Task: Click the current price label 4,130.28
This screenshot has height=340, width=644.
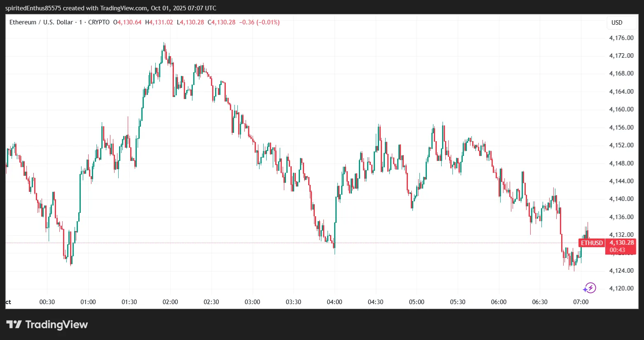Action: (621, 243)
